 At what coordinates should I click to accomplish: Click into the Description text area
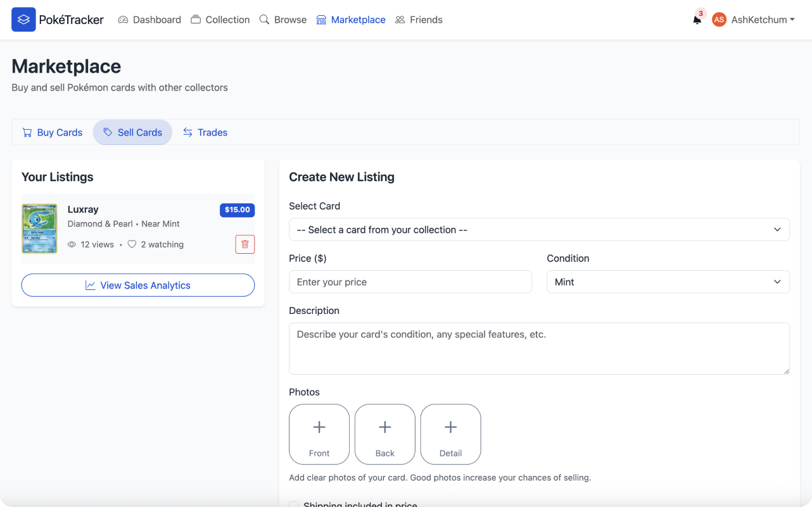[x=539, y=349]
